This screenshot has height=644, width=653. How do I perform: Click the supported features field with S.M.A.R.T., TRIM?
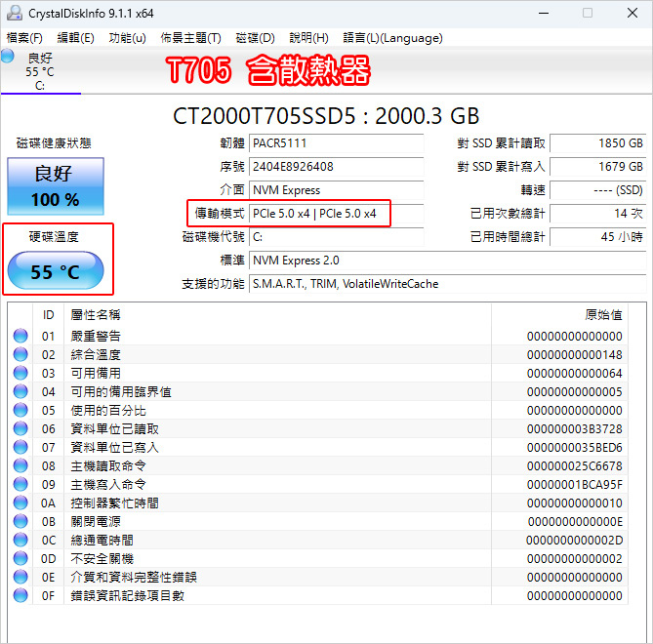click(448, 284)
